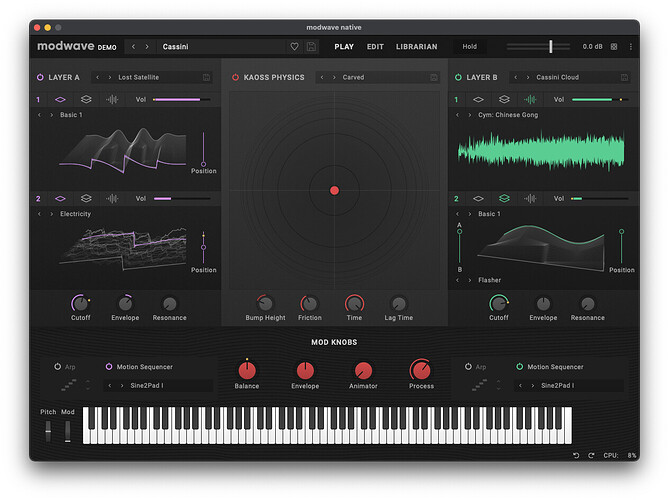This screenshot has height=500, width=669.
Task: Select A/B blend wavetable mode for Layer B oscillator 2
Action: (x=504, y=198)
